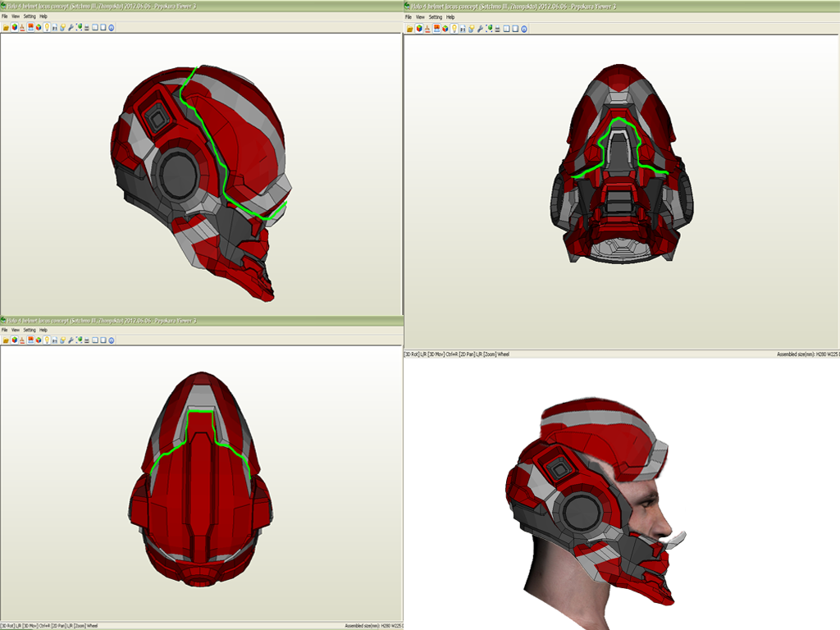Click cube icon left of bulb, upper-left window

(39, 27)
